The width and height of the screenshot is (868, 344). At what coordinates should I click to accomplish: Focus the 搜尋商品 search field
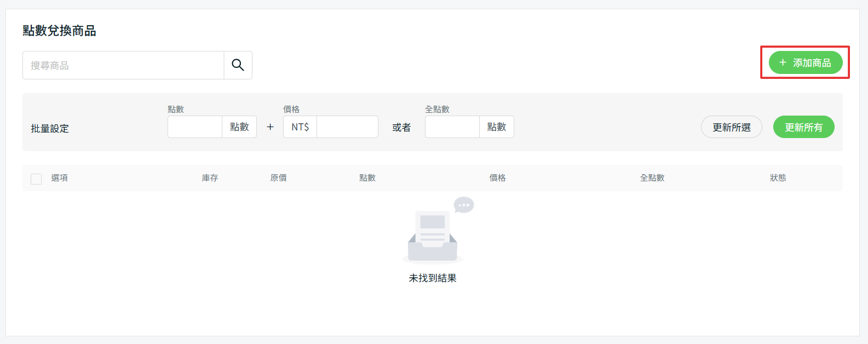(123, 65)
